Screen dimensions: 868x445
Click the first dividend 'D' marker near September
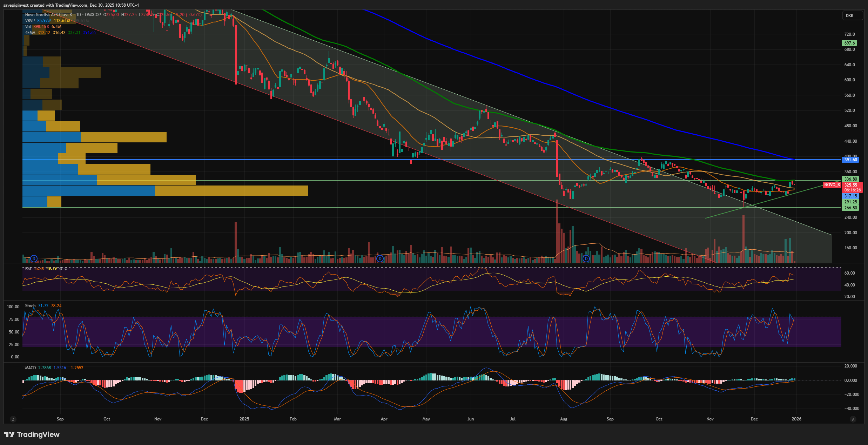coord(34,259)
